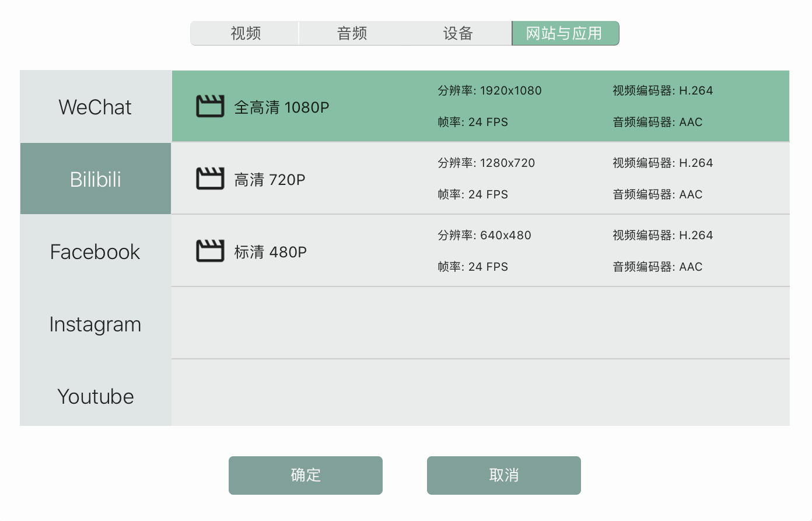Click the clapperboard icon beside 高清 720P
This screenshot has width=812, height=521.
tap(210, 179)
